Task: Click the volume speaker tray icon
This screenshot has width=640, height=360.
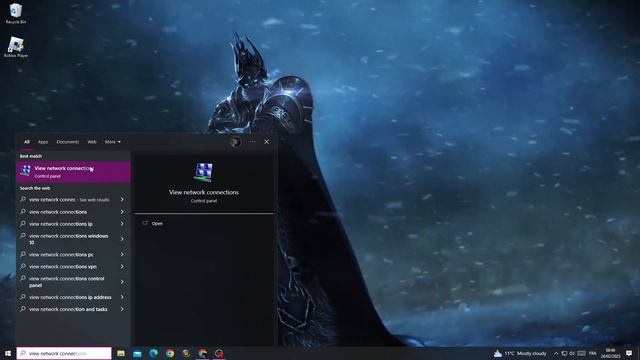Action: pos(572,353)
